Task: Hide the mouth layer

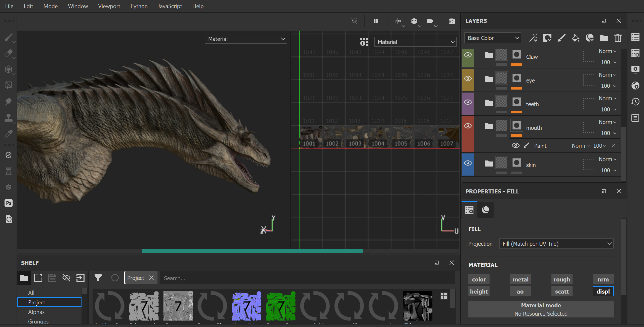Action: tap(468, 126)
